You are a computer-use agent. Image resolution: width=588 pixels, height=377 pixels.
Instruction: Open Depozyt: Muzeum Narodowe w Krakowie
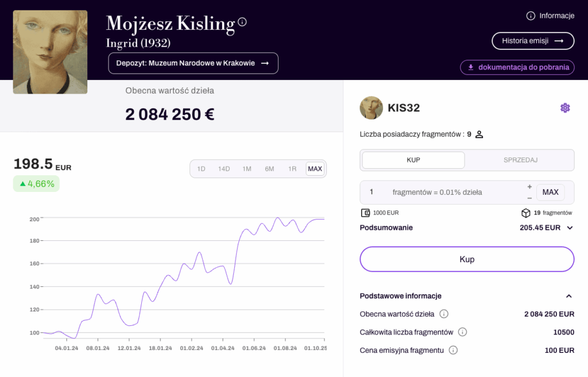[x=193, y=63]
